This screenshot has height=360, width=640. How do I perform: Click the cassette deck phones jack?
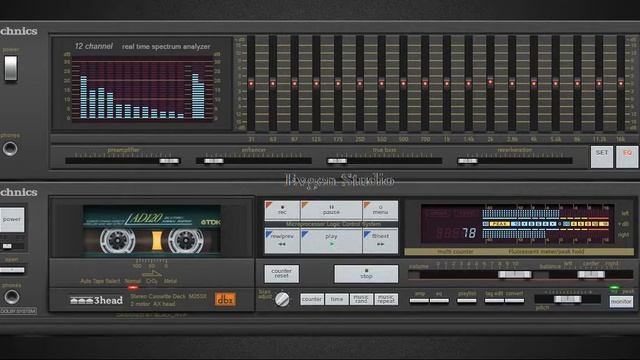pyautogui.click(x=11, y=297)
